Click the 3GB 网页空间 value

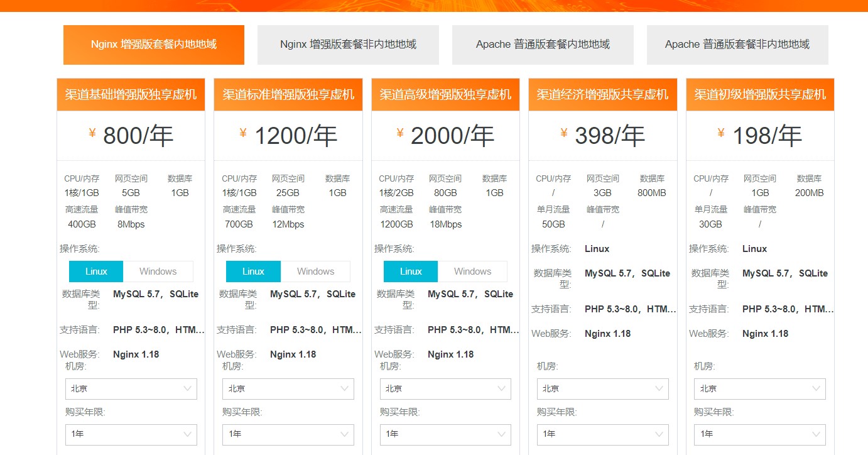pyautogui.click(x=602, y=193)
